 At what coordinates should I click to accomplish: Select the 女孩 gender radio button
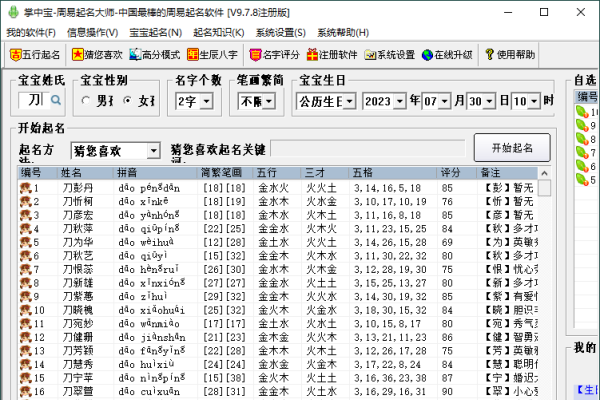click(x=127, y=101)
